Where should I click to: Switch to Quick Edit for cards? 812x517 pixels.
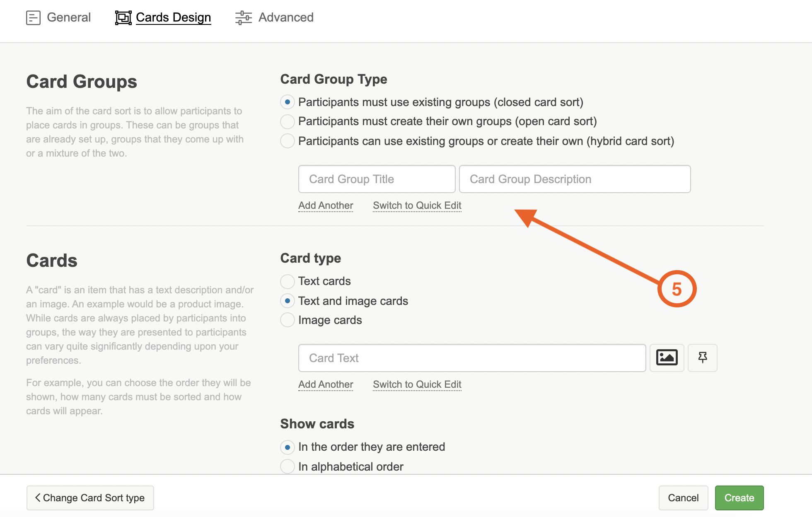coord(417,384)
